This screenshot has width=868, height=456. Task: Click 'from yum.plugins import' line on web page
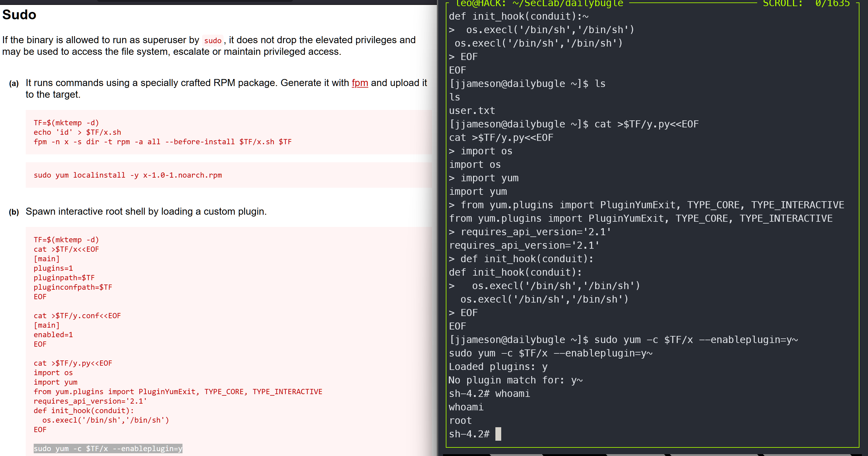click(178, 392)
